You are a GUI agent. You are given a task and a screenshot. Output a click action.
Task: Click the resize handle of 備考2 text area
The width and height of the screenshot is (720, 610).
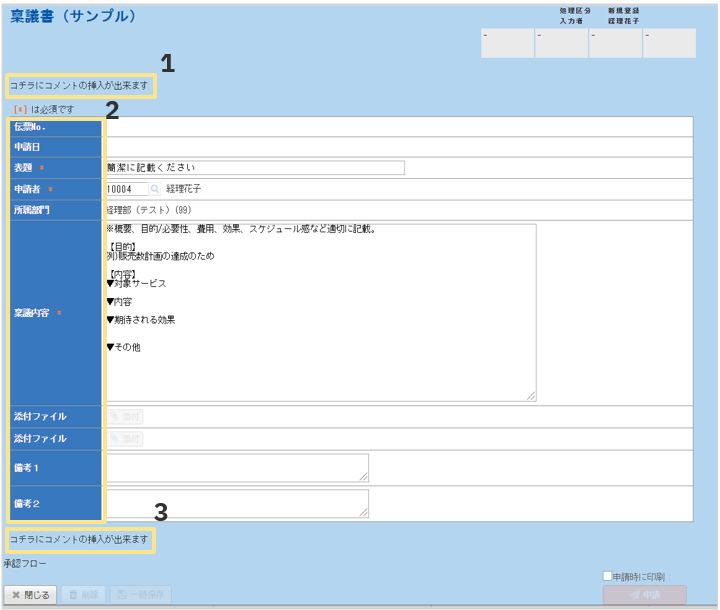[364, 512]
